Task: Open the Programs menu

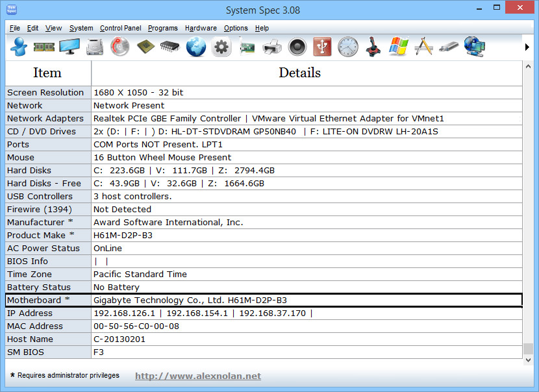Action: (163, 28)
